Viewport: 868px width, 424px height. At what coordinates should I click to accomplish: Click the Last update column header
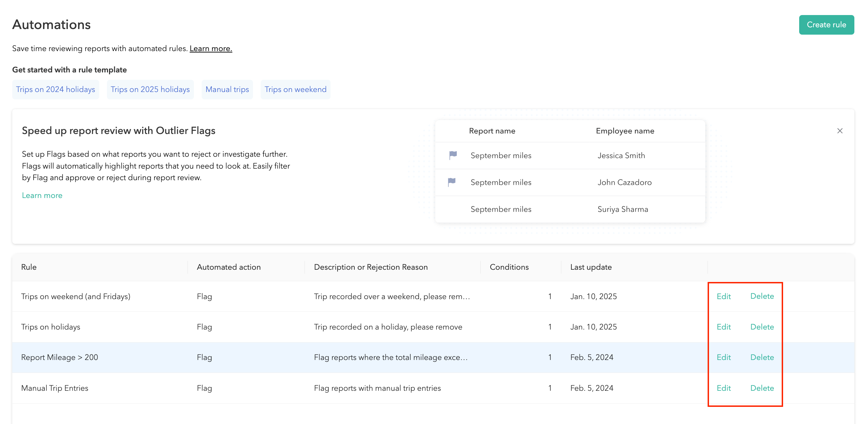[x=591, y=267]
